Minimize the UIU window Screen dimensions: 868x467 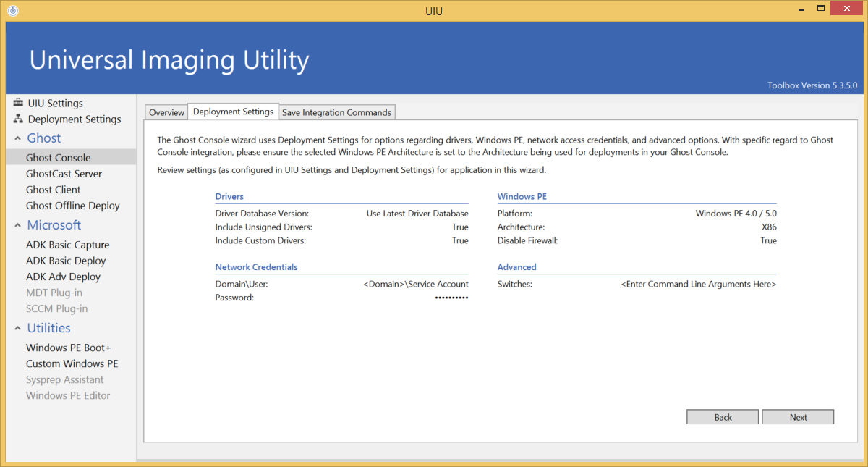click(802, 10)
